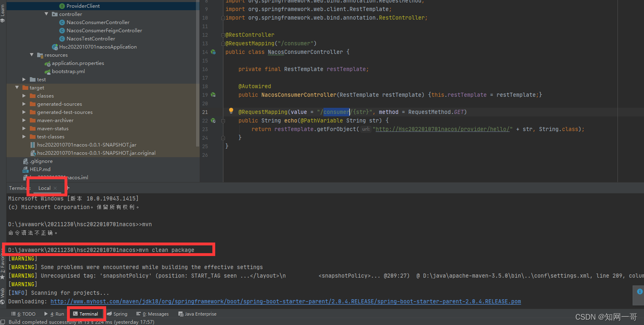Click the blue info notification icon at right
Viewport: 644px width, 325px height.
click(x=640, y=292)
